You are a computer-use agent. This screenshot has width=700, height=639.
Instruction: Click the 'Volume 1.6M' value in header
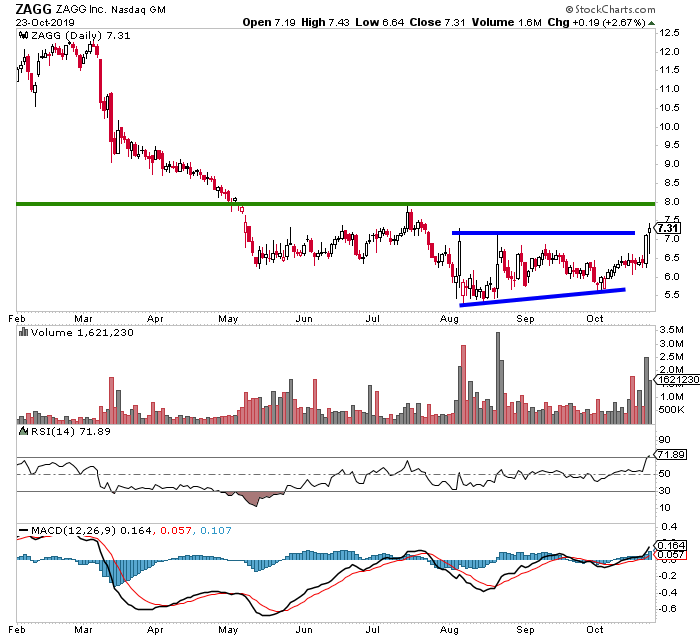507,22
